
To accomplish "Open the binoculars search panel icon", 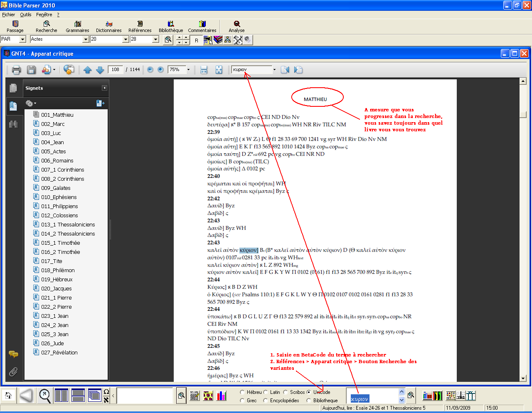I will tap(13, 124).
